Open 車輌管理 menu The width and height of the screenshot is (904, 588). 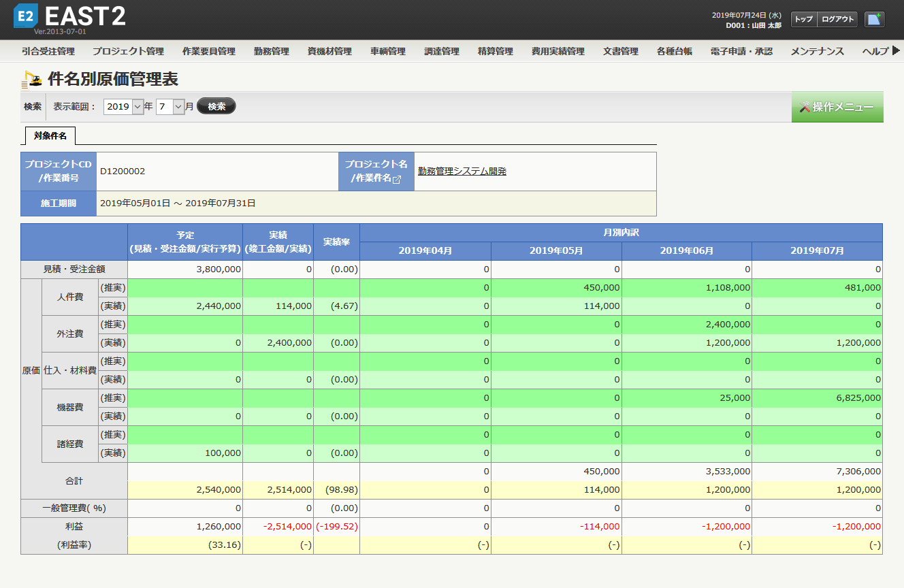coord(388,51)
